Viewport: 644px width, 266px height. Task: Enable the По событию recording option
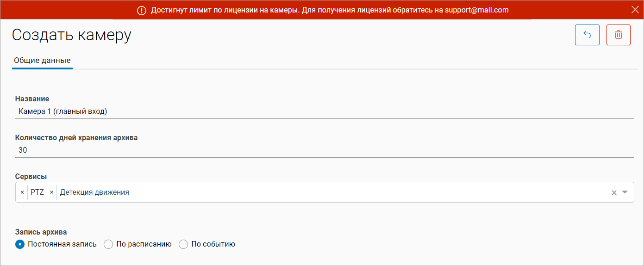(183, 244)
